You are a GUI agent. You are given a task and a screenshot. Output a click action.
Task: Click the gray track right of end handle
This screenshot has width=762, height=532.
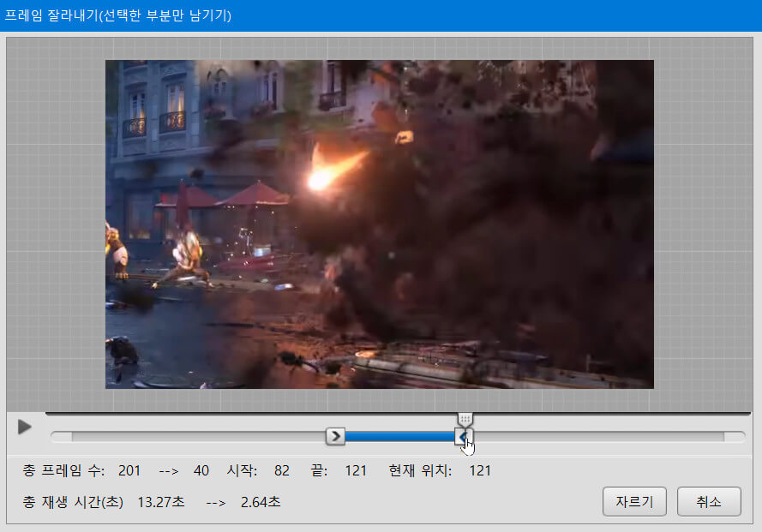point(600,437)
